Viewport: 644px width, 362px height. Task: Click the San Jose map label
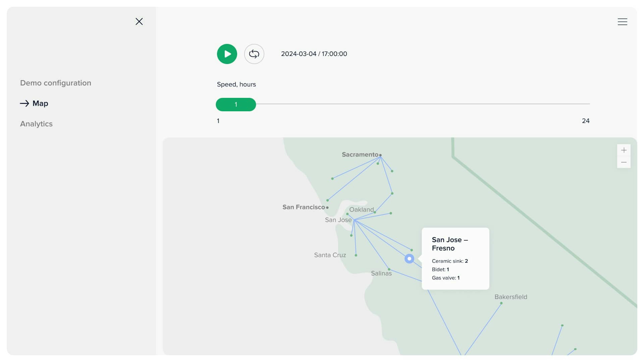click(x=338, y=220)
